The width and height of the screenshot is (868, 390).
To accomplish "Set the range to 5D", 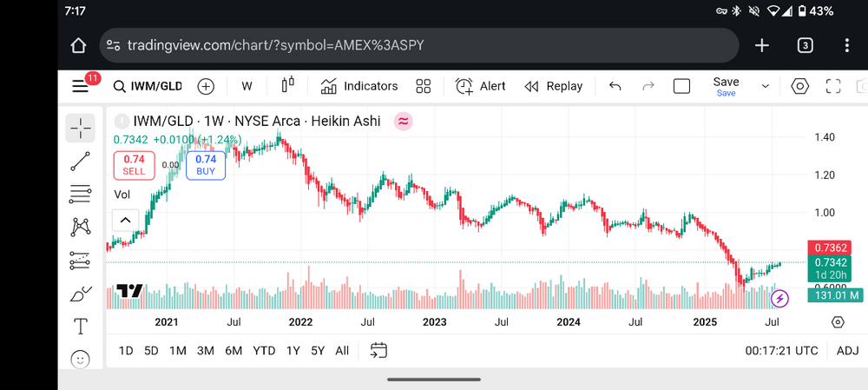I will [151, 351].
